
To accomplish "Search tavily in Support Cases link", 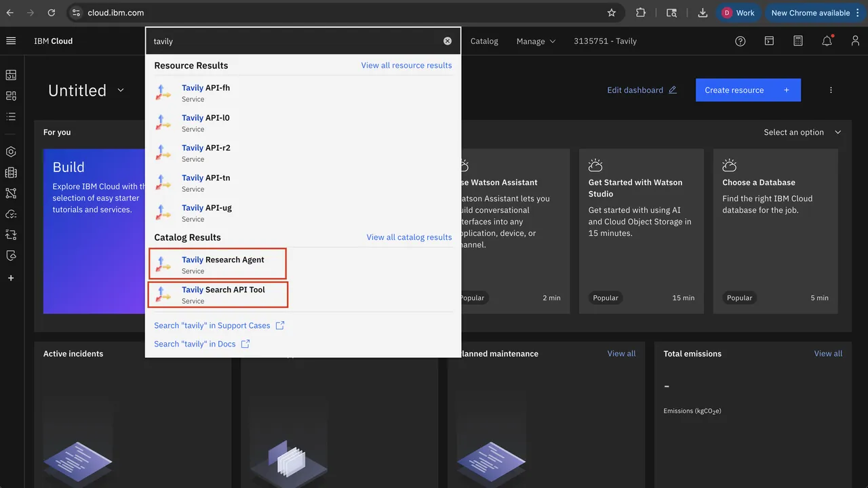I will (x=219, y=325).
